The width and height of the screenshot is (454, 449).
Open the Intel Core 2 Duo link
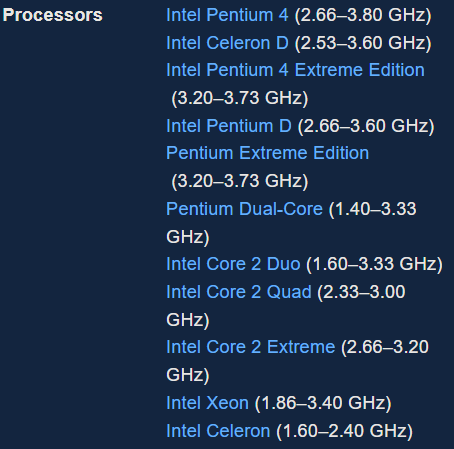click(233, 264)
